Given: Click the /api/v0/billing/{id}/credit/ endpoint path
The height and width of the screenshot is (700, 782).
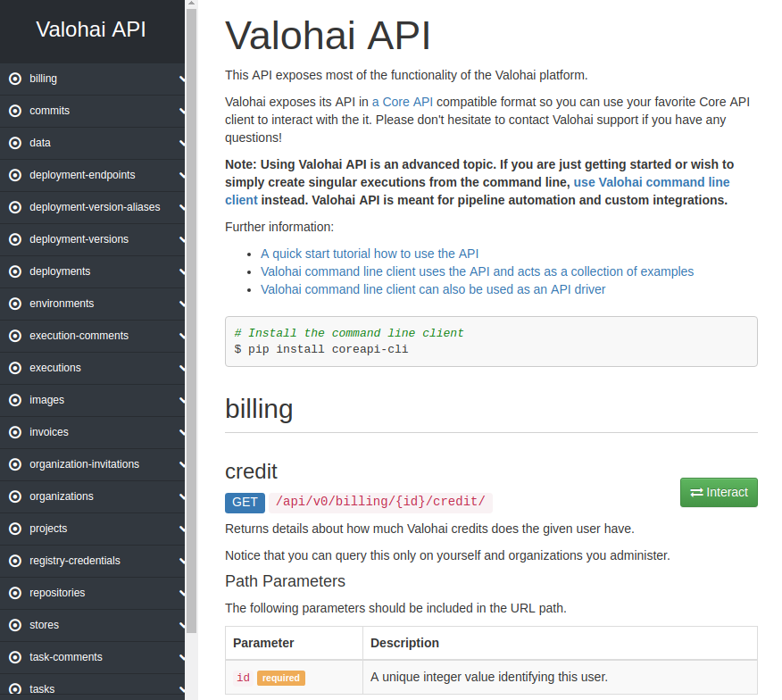Looking at the screenshot, I should pyautogui.click(x=380, y=502).
